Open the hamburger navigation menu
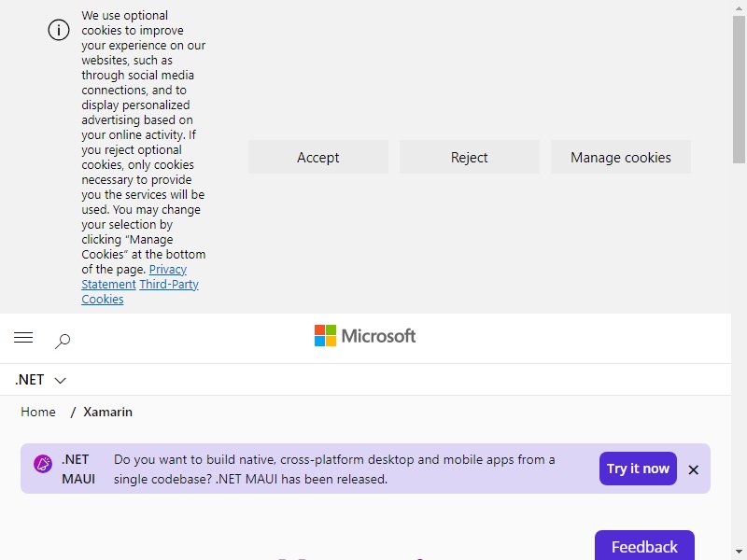The width and height of the screenshot is (747, 560). tap(23, 338)
